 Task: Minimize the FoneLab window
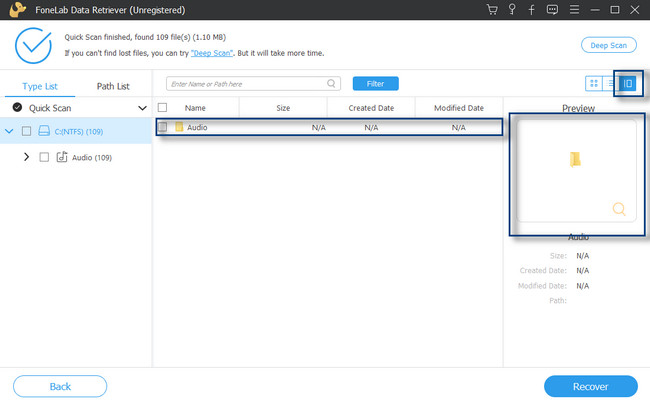595,10
